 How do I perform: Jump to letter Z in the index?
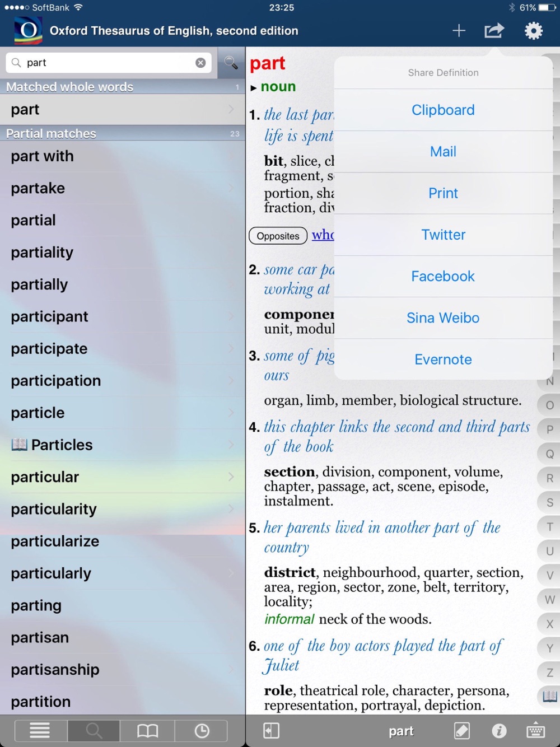550,673
